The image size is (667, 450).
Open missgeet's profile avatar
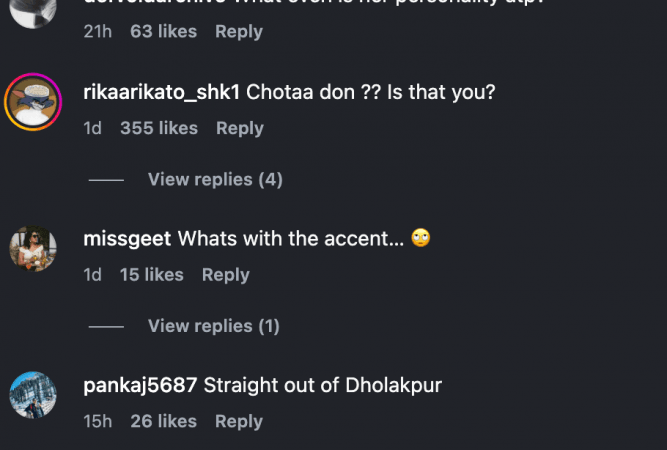tap(33, 248)
